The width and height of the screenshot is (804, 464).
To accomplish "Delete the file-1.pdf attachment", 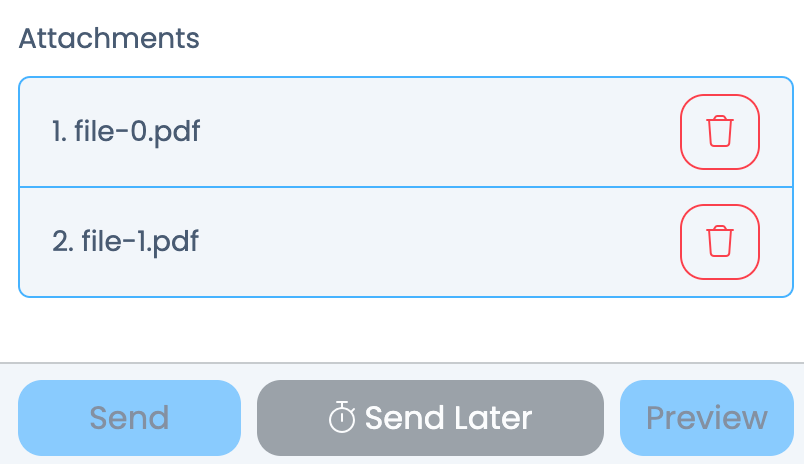I will pos(719,241).
